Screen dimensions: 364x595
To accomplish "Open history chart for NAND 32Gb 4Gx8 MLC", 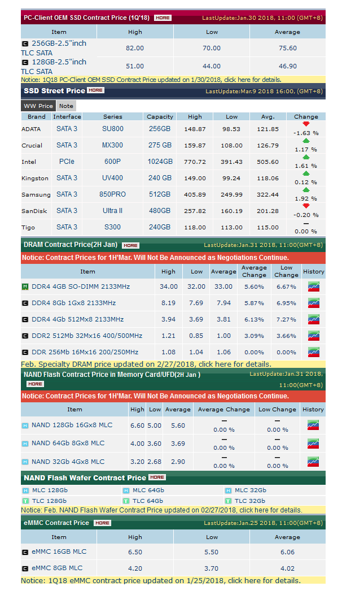I will coord(313,462).
